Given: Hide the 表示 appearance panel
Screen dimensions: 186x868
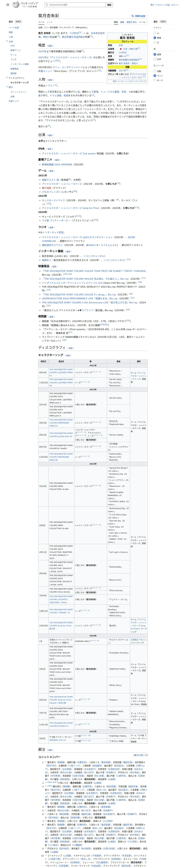Looking at the screenshot, I should (163, 22).
